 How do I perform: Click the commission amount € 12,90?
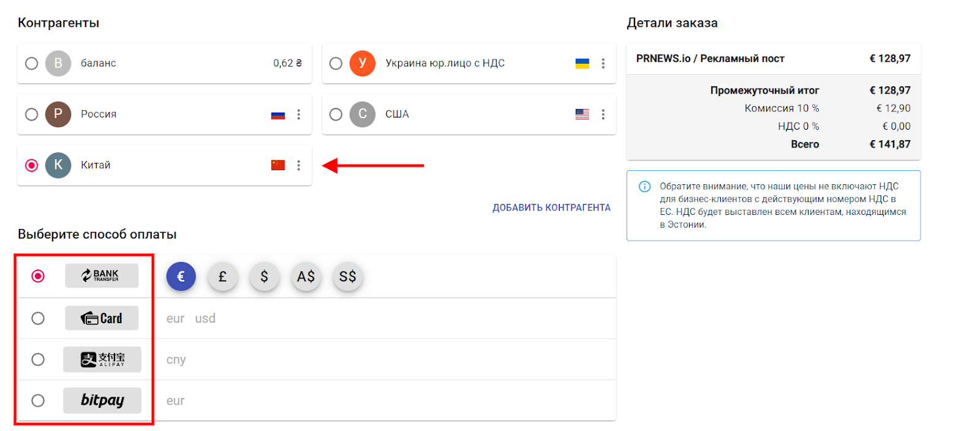pos(893,108)
